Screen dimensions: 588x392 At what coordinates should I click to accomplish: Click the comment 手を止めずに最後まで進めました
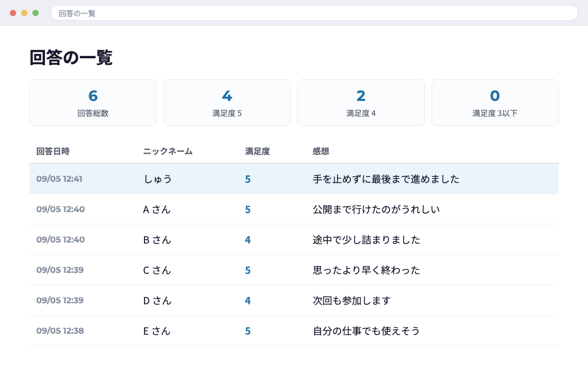click(386, 179)
